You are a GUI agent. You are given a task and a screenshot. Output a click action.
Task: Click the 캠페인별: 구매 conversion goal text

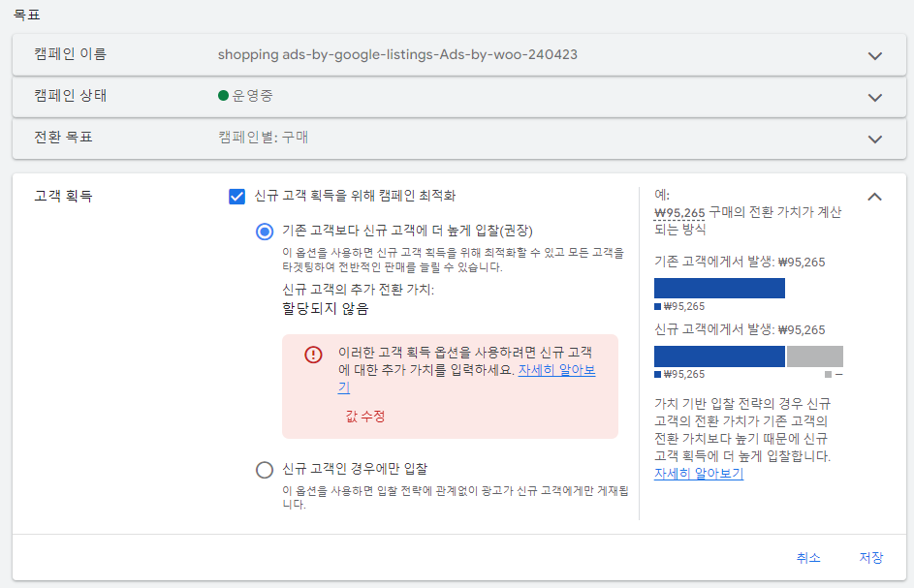tap(263, 138)
